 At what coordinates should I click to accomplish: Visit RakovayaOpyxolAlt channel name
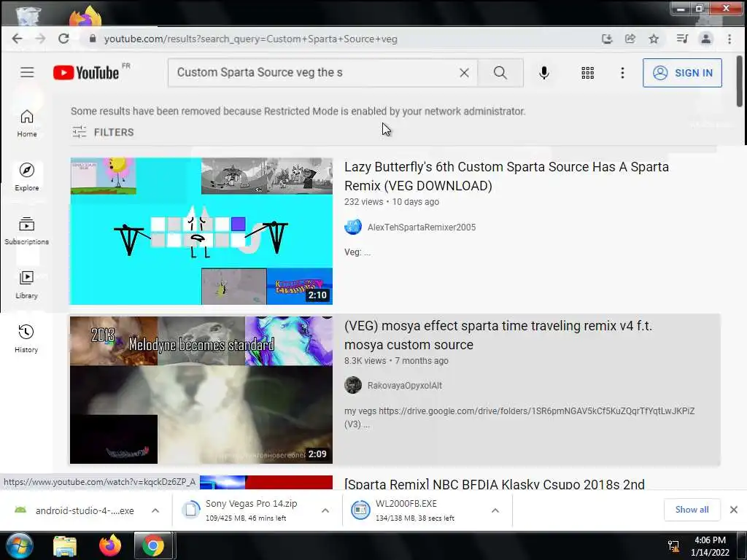click(404, 385)
